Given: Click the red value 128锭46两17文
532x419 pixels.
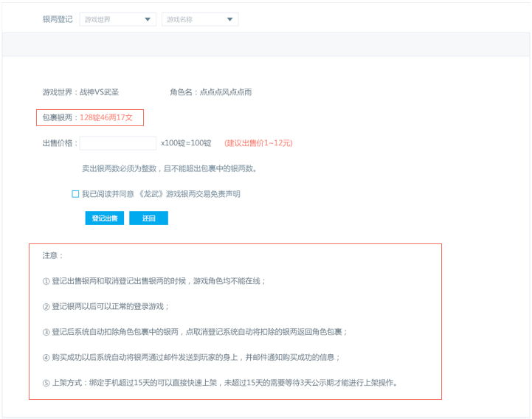Looking at the screenshot, I should point(106,118).
